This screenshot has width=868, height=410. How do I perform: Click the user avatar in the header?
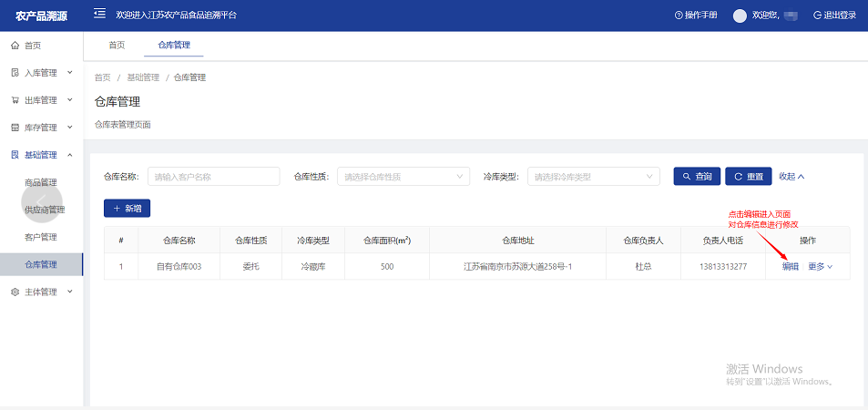click(740, 15)
